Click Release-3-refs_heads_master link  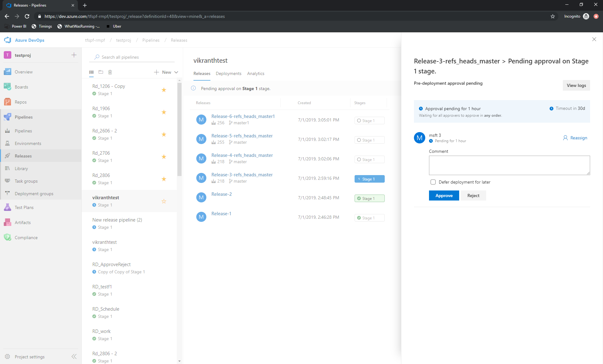click(242, 174)
